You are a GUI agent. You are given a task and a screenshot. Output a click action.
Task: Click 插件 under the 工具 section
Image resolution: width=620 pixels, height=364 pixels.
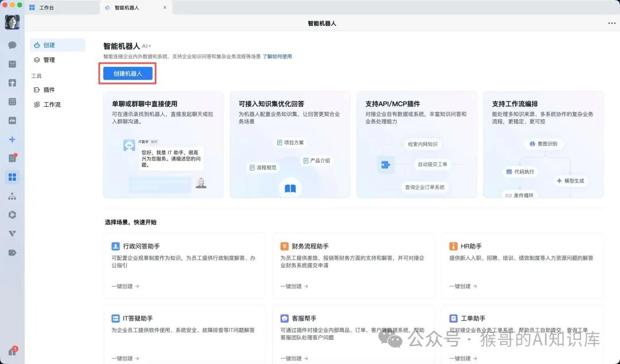point(57,90)
